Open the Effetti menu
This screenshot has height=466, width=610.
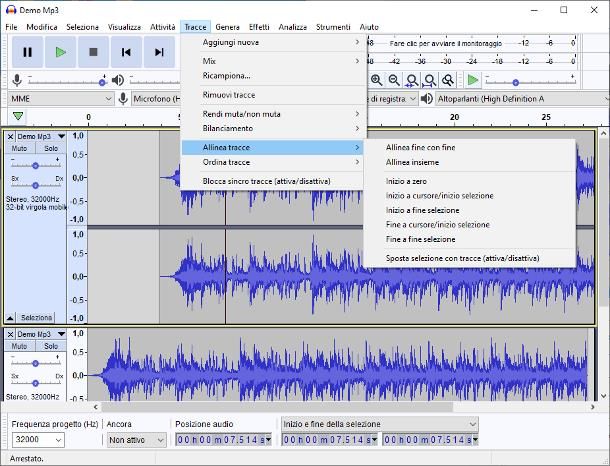point(259,27)
